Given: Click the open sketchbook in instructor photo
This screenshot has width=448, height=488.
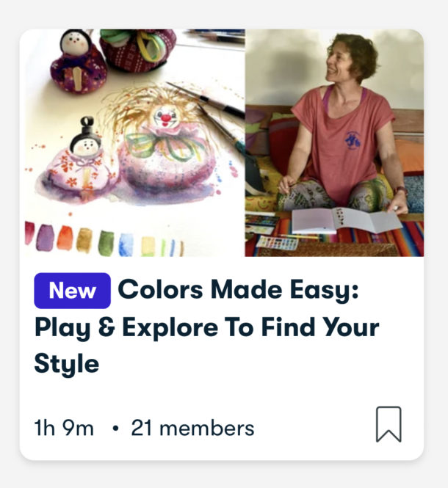Looking at the screenshot, I should pyautogui.click(x=347, y=221).
